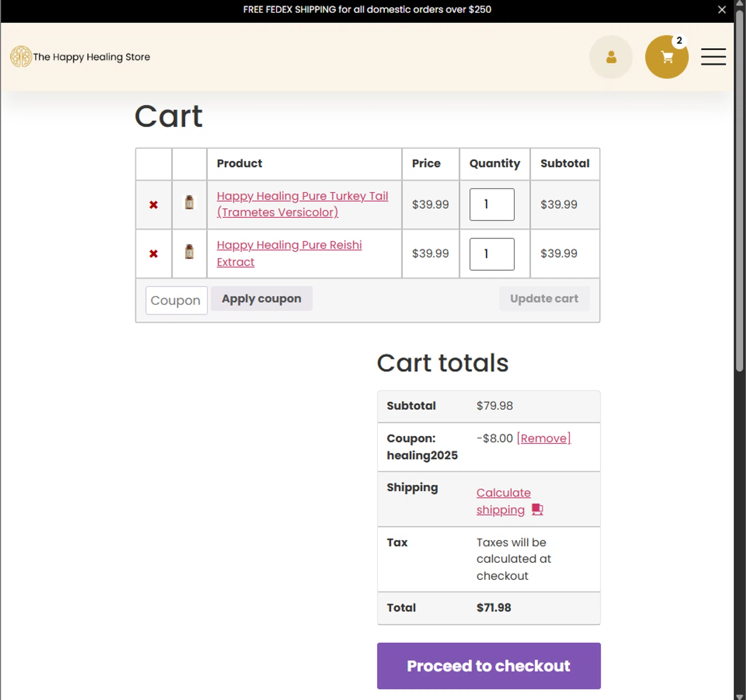Open Turkey Tail product thumbnail
This screenshot has width=746, height=700.
coord(189,202)
